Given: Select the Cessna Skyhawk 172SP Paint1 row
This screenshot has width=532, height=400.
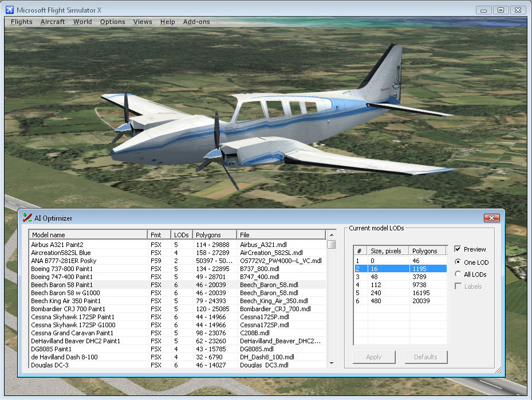Looking at the screenshot, I should [x=178, y=317].
